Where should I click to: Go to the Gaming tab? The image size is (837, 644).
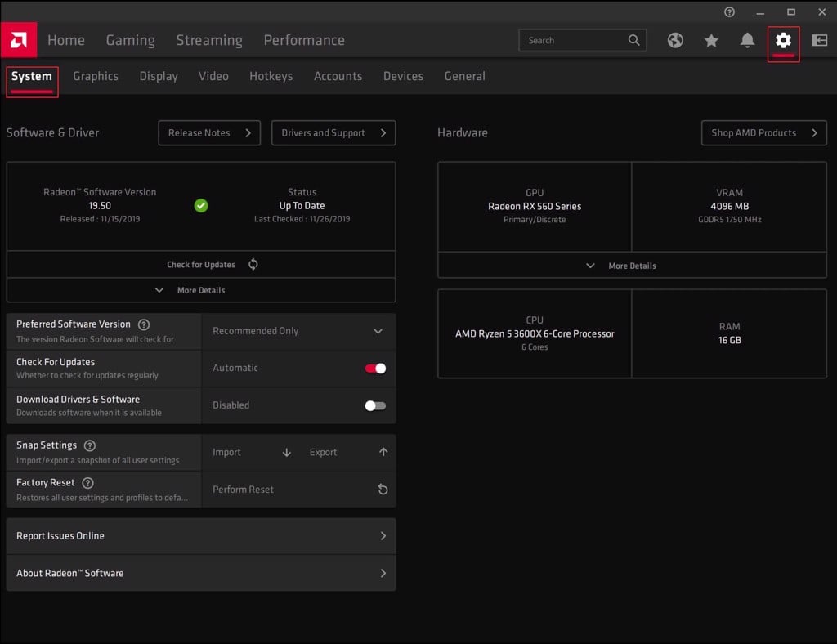130,40
